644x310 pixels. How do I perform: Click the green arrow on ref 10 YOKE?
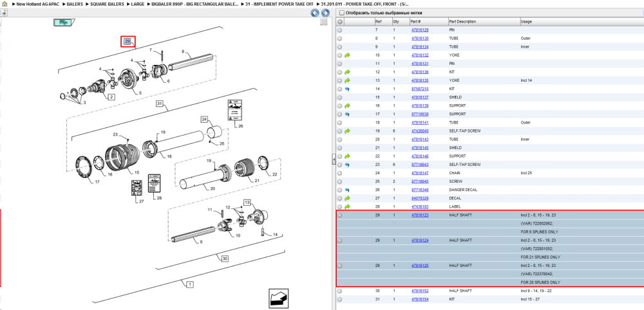pyautogui.click(x=347, y=55)
